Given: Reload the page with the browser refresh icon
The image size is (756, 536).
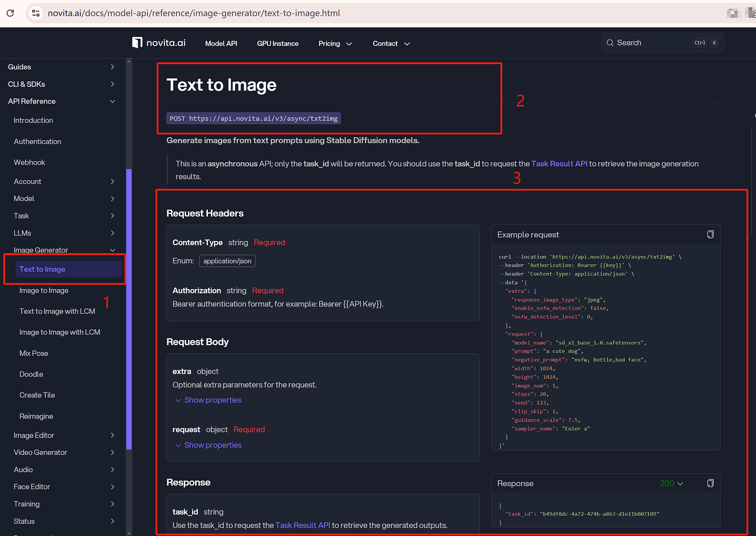Looking at the screenshot, I should tap(10, 13).
